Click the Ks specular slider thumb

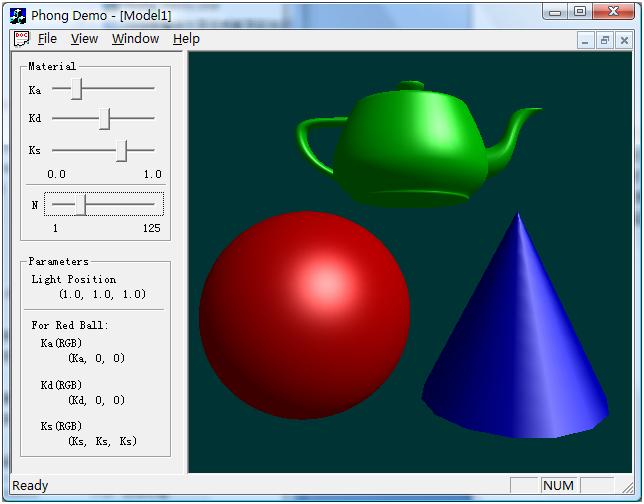pos(122,151)
